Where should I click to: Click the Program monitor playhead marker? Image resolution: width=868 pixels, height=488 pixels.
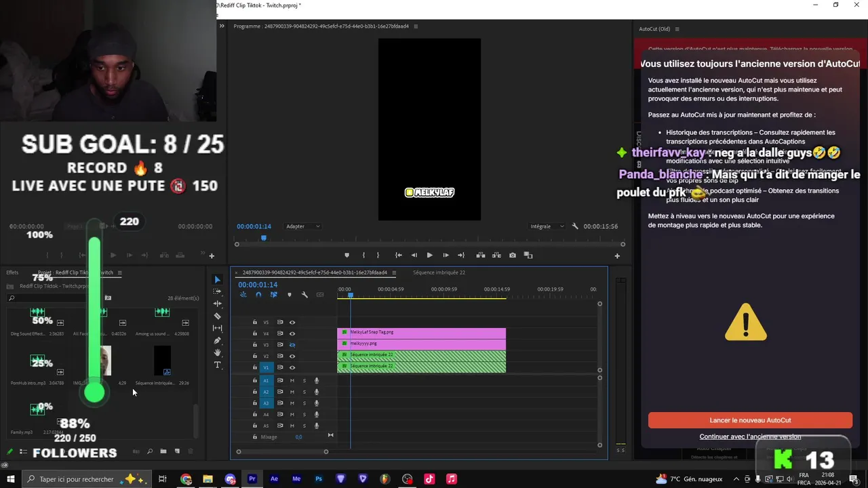click(x=264, y=238)
